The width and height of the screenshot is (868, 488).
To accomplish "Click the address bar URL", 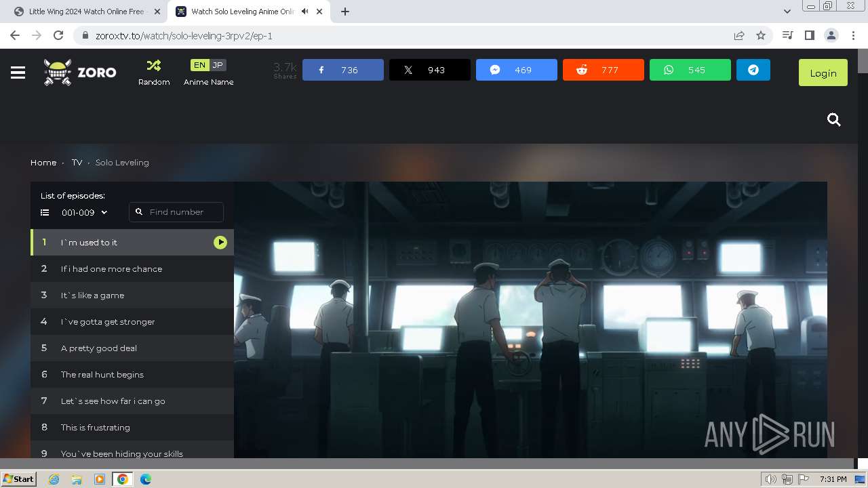I will 184,36.
